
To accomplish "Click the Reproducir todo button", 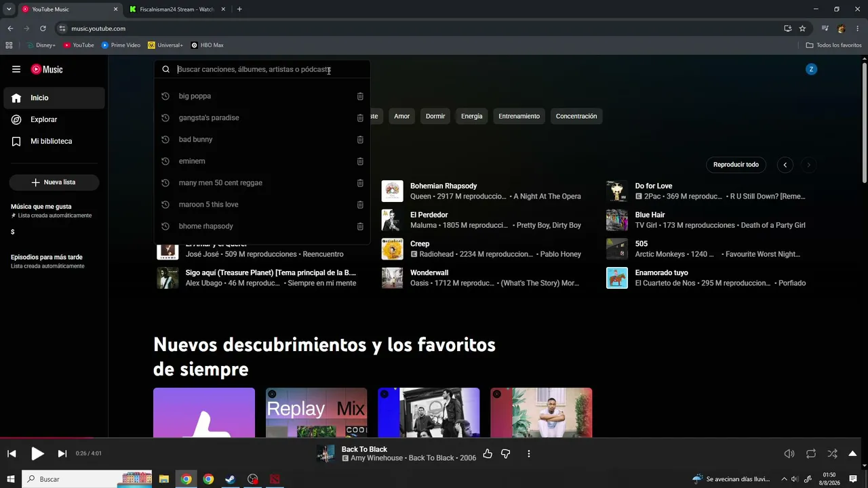I will tap(736, 165).
